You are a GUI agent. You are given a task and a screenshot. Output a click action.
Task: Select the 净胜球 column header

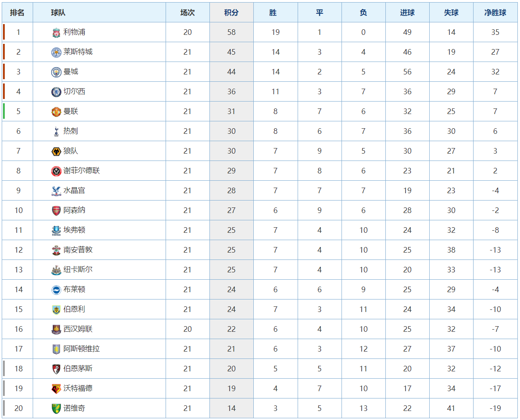point(495,12)
